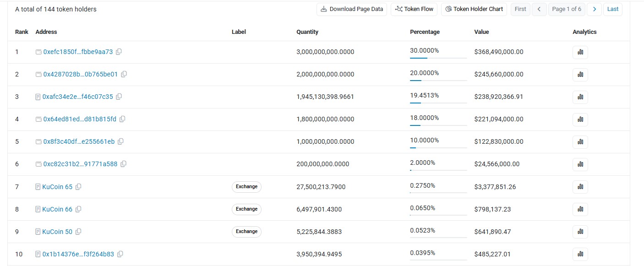Viewport: 644px width, 266px height.
Task: Open address 0x64ed81ed…d81b815fd
Action: pyautogui.click(x=80, y=119)
